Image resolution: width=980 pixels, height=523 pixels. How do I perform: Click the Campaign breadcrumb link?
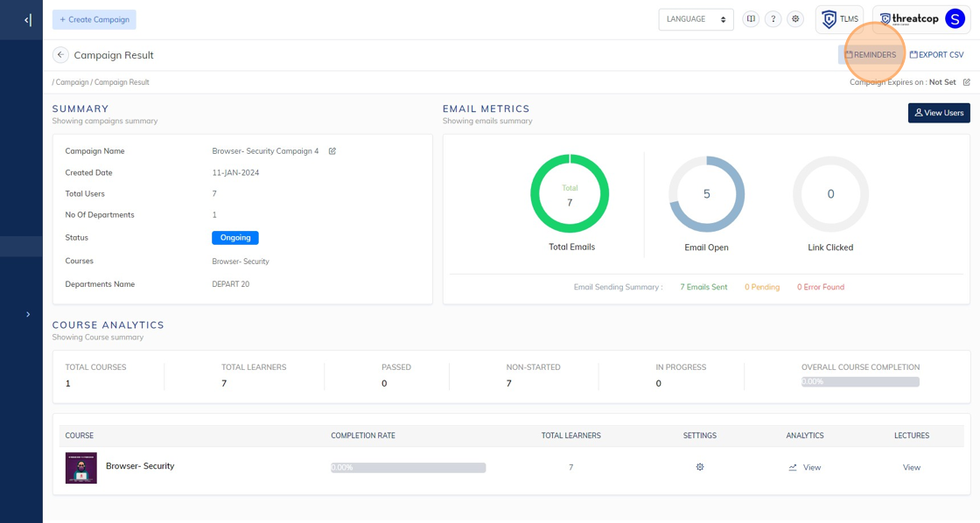pos(72,82)
